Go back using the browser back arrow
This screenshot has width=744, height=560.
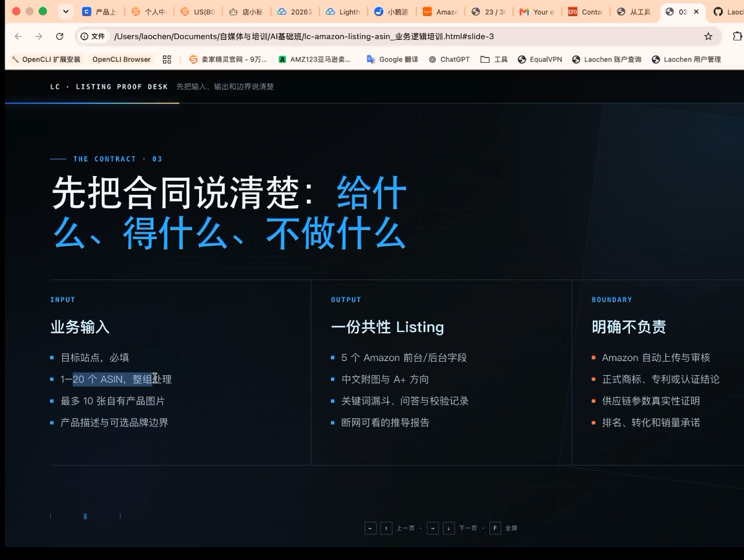tap(18, 36)
